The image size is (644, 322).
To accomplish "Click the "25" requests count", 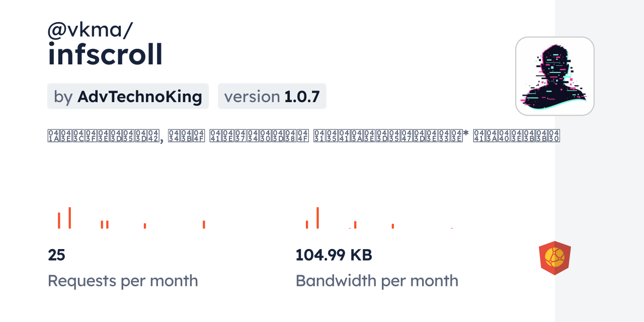I will point(56,255).
